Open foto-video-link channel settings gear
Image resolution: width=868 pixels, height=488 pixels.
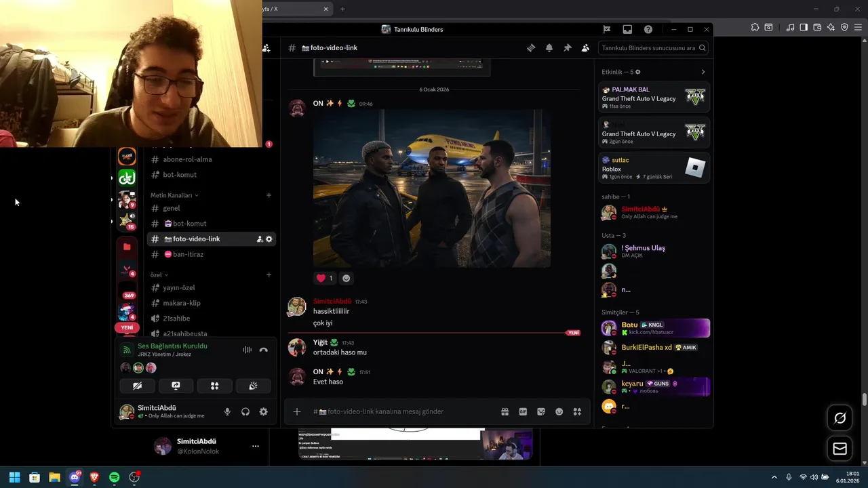pyautogui.click(x=269, y=239)
